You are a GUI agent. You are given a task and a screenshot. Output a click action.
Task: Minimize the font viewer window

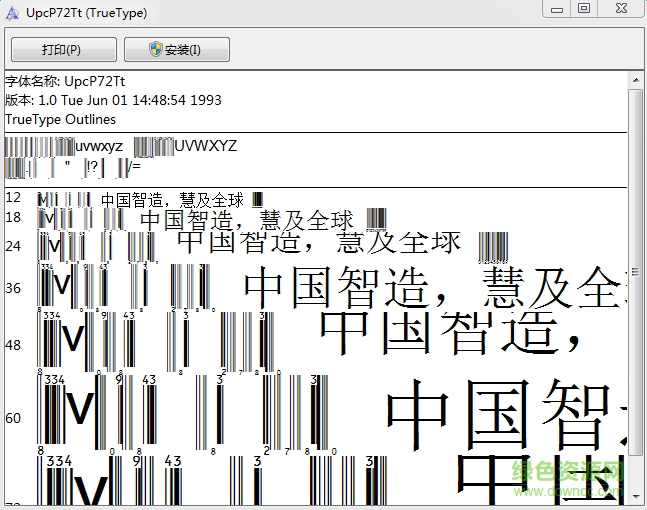click(x=557, y=9)
